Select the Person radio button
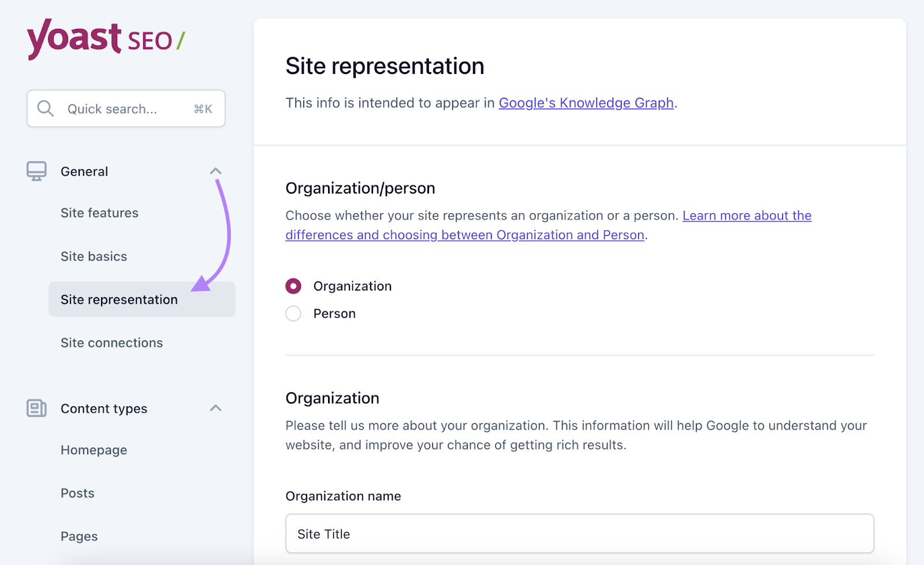 tap(293, 313)
